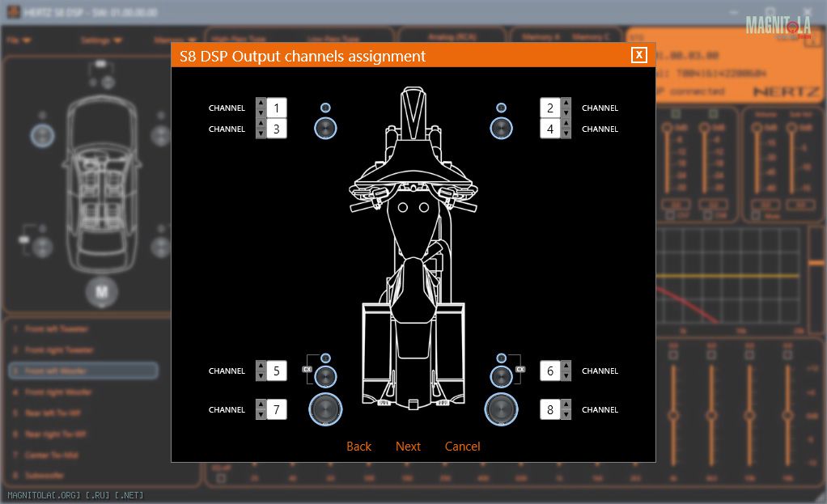
Task: Open the Settings menu in the main window
Action: [101, 40]
